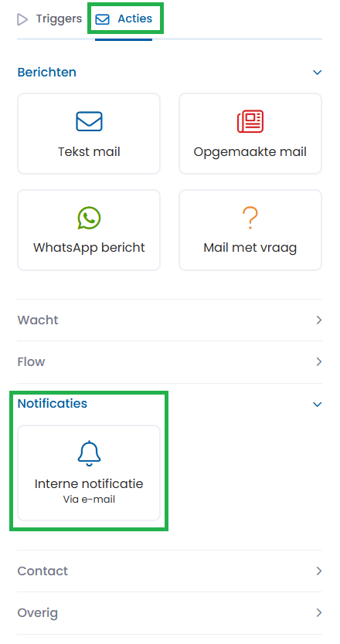Click the bell icon for Interne notificatie
Image resolution: width=340 pixels, height=644 pixels.
[89, 453]
